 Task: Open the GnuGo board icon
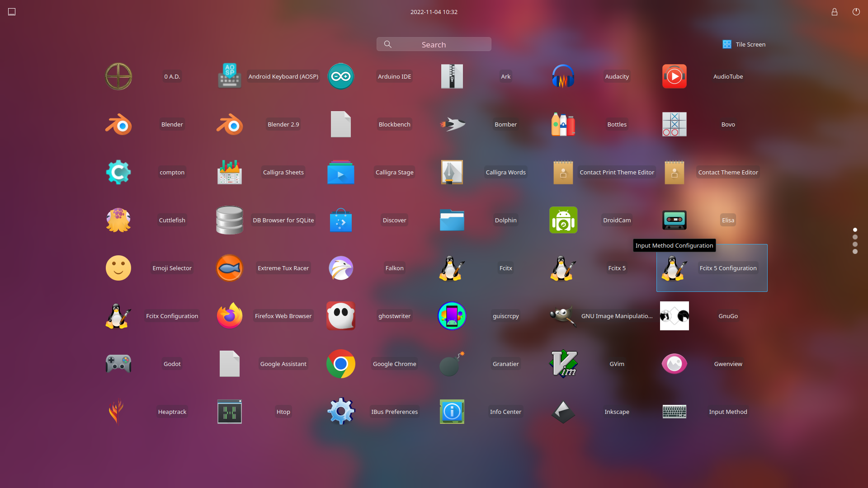coord(675,316)
